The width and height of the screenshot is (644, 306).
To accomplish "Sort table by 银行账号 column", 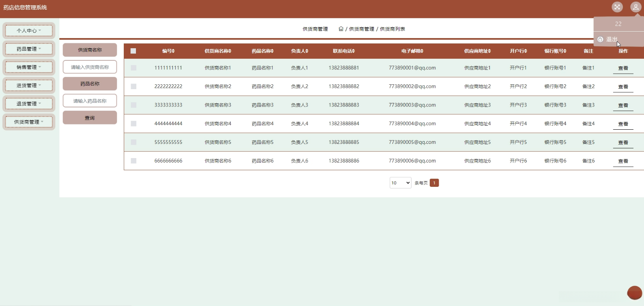I will pyautogui.click(x=556, y=51).
